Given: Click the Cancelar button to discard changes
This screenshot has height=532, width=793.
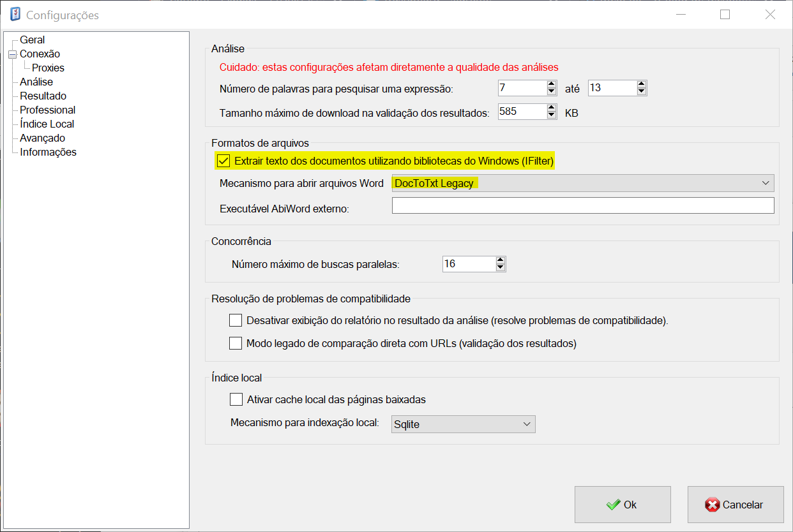Looking at the screenshot, I should 735,504.
